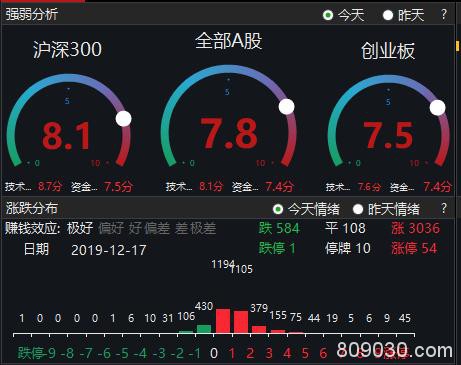Click the 极好 money-making effect label
Screen dimensions: 461x365
coord(80,228)
